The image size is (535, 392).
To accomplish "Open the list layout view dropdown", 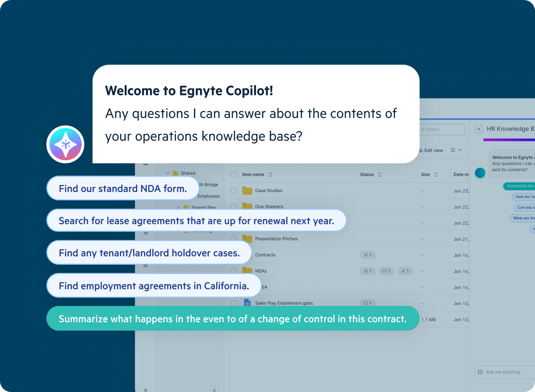I will coord(456,150).
